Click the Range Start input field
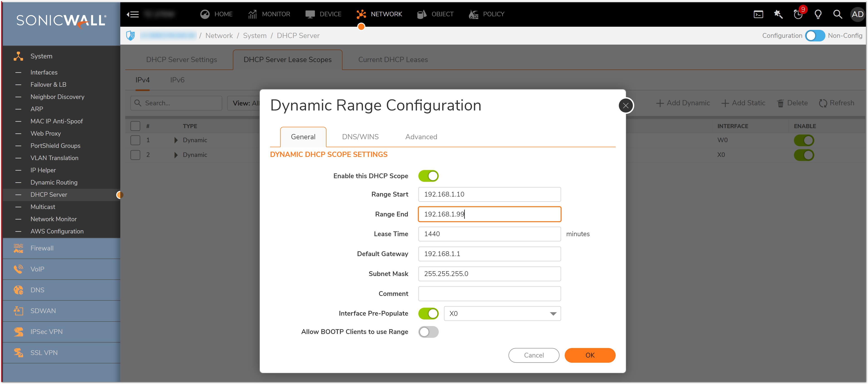Image resolution: width=868 pixels, height=384 pixels. tap(489, 194)
